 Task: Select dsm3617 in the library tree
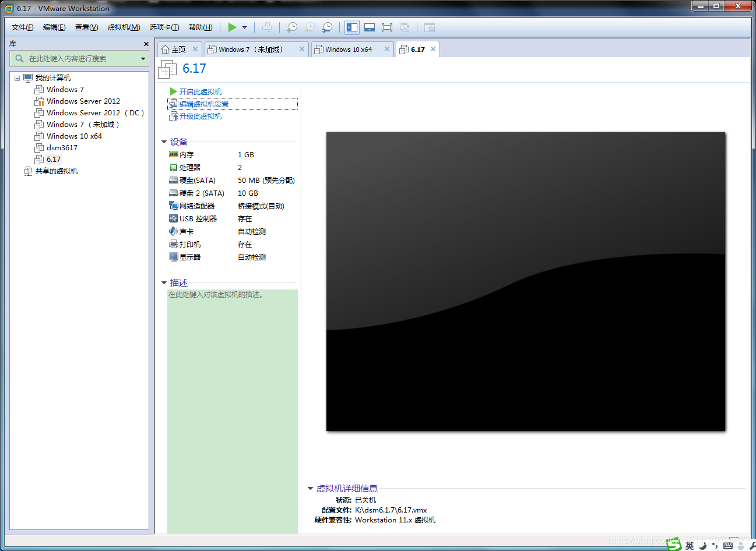[62, 148]
